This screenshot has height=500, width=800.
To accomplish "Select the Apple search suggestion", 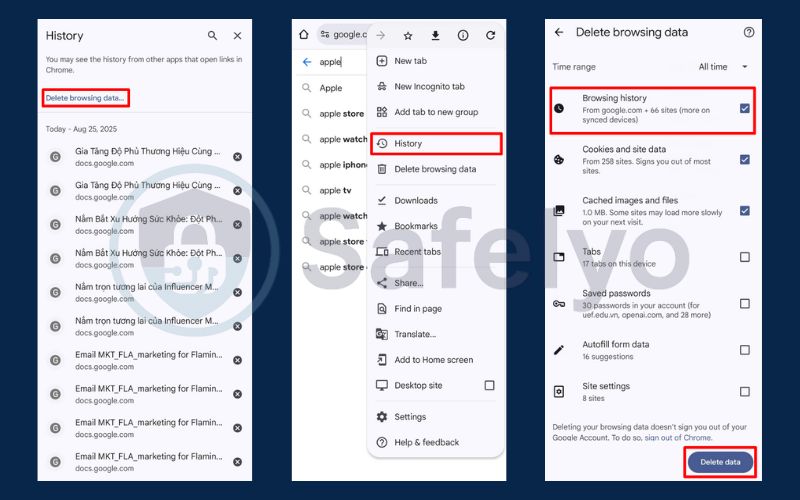I will (332, 88).
